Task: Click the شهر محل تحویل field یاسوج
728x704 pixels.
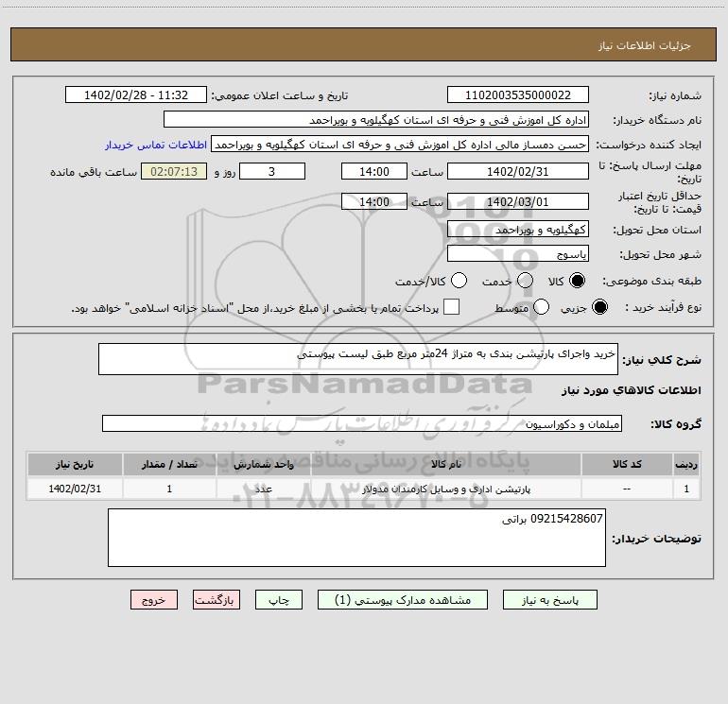Action: [x=518, y=253]
